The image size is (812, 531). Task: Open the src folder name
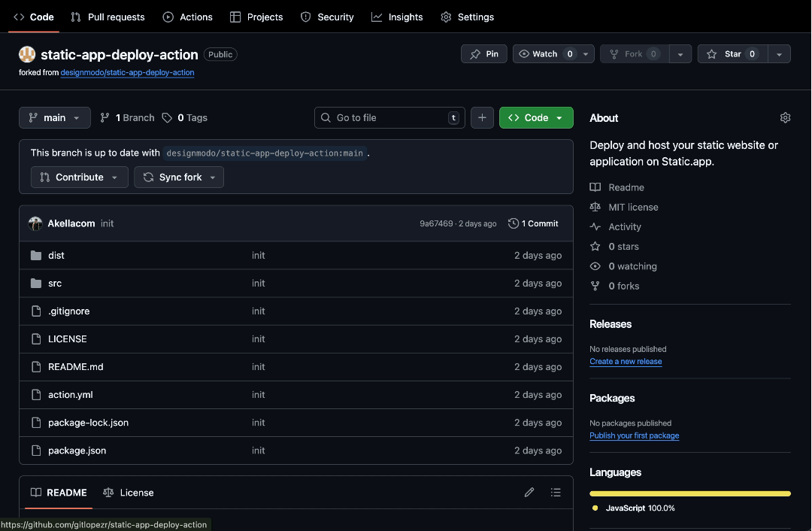pos(55,284)
